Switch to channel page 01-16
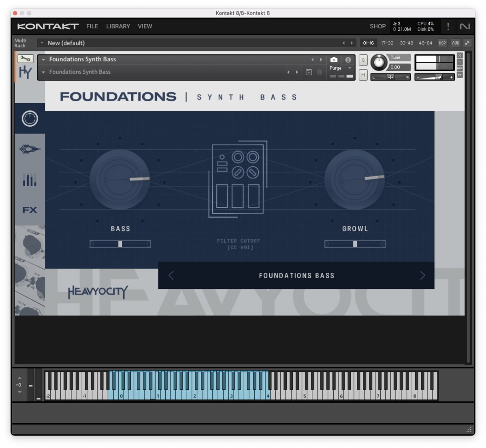Viewport: 486px width, 448px height. 369,43
